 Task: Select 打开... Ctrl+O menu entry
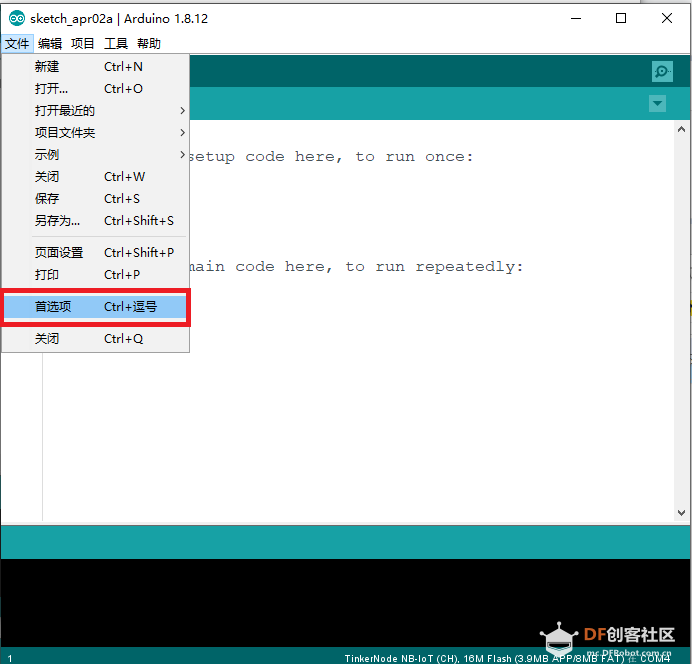95,89
